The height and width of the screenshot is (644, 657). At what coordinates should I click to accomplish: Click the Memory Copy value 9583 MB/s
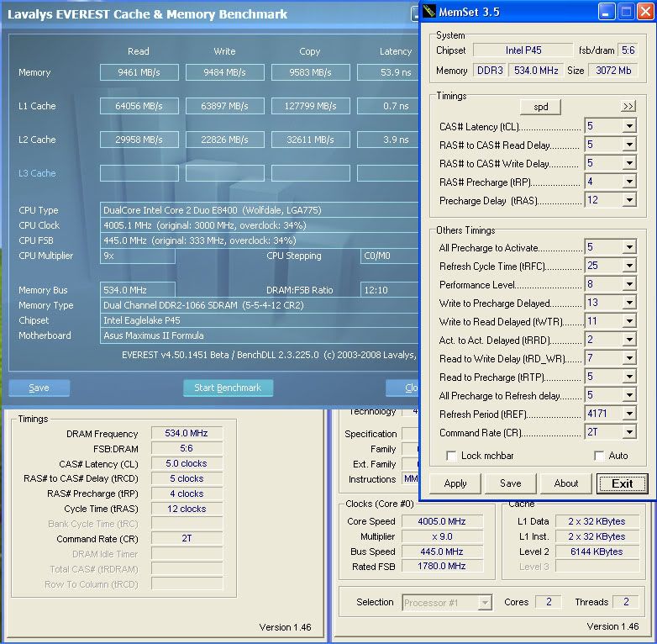click(x=311, y=72)
